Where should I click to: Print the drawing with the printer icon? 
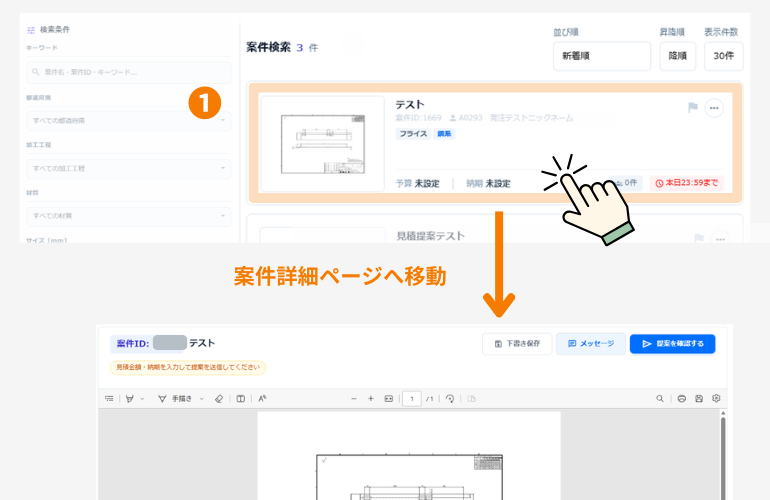(x=682, y=398)
